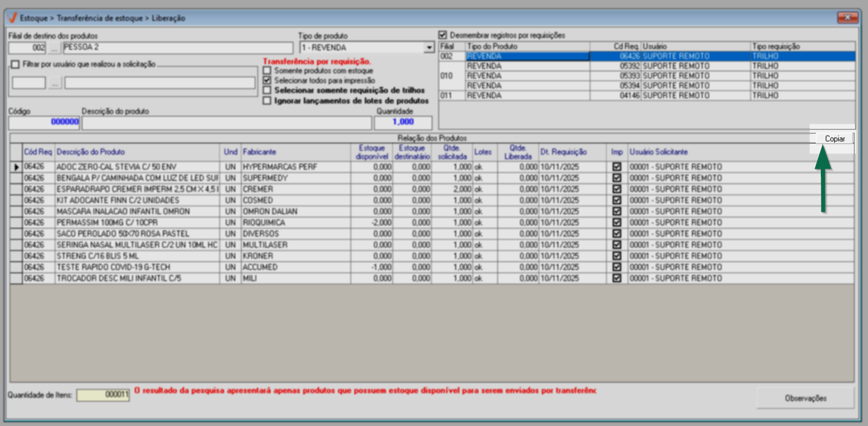Uncheck Imp box for TROCADOR DESC MILI row
Viewport: 868px width, 426px height.
point(617,279)
